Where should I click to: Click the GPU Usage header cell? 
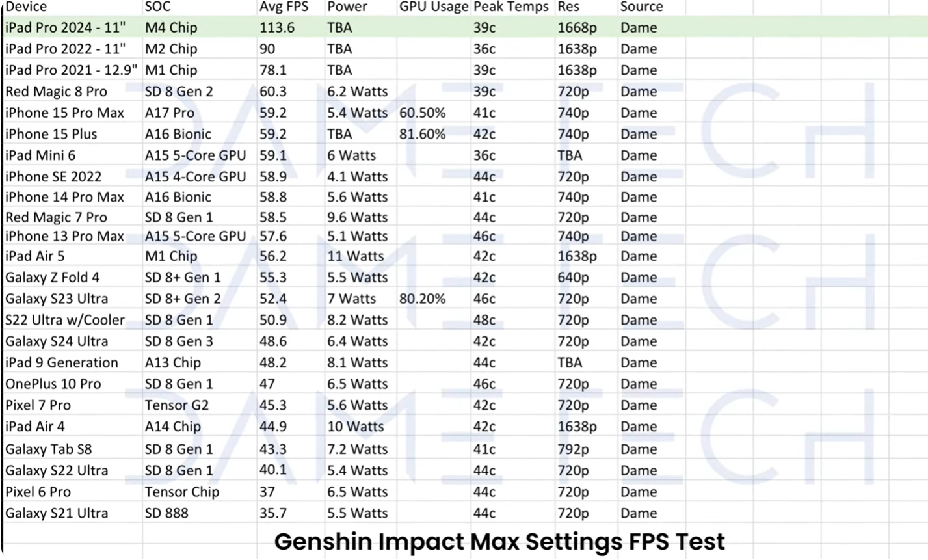point(433,7)
